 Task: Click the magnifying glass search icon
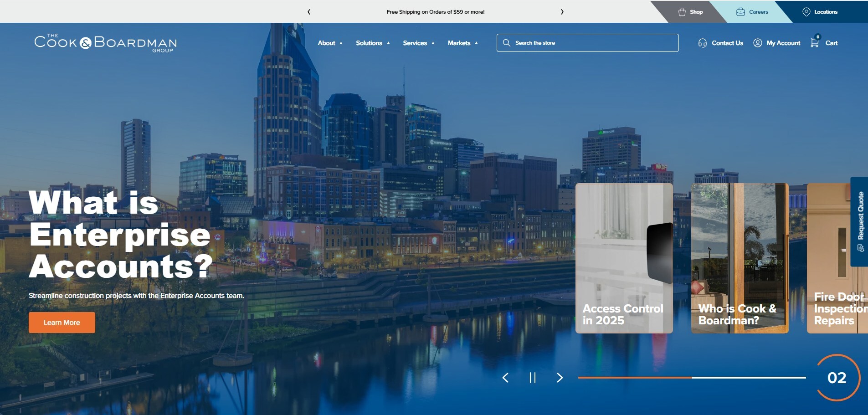click(506, 43)
